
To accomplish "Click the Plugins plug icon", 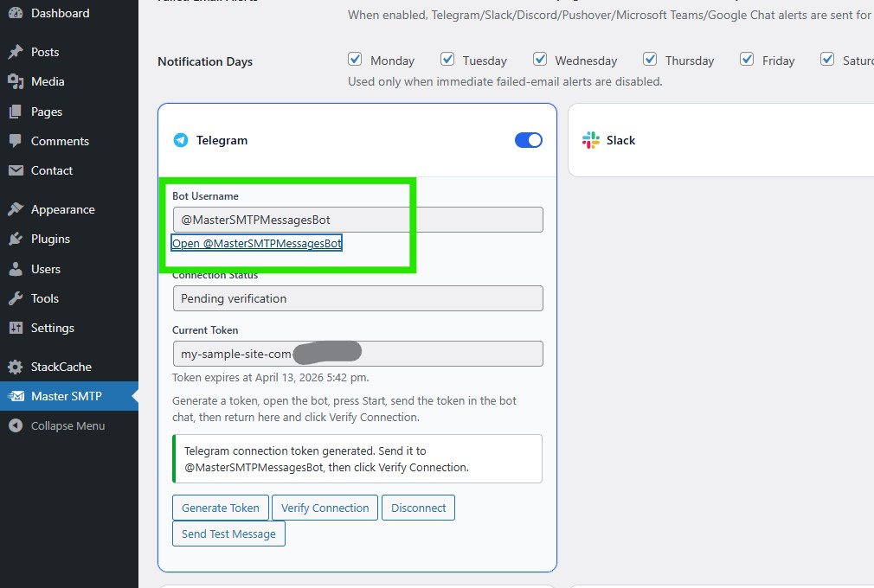I will [x=16, y=239].
